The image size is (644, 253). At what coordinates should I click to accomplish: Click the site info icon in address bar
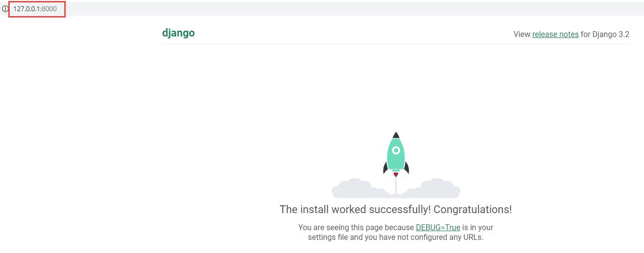pos(5,9)
